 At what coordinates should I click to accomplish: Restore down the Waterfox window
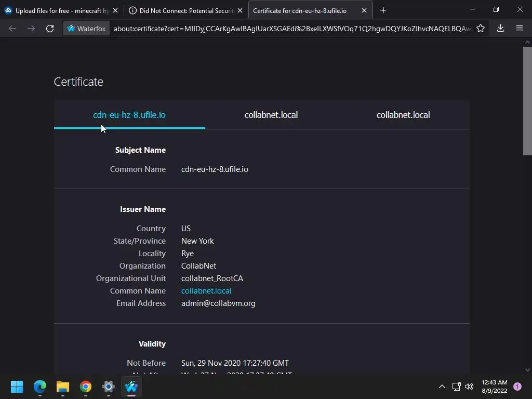(x=496, y=10)
